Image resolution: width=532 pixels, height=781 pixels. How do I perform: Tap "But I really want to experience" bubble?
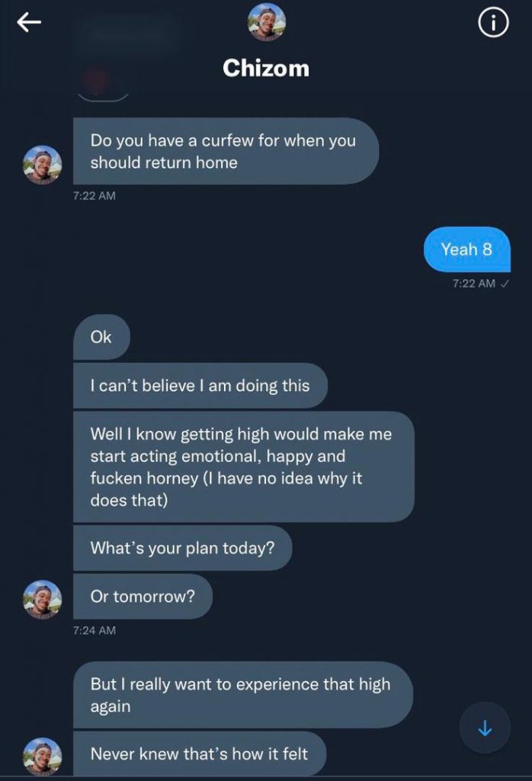[x=242, y=695]
